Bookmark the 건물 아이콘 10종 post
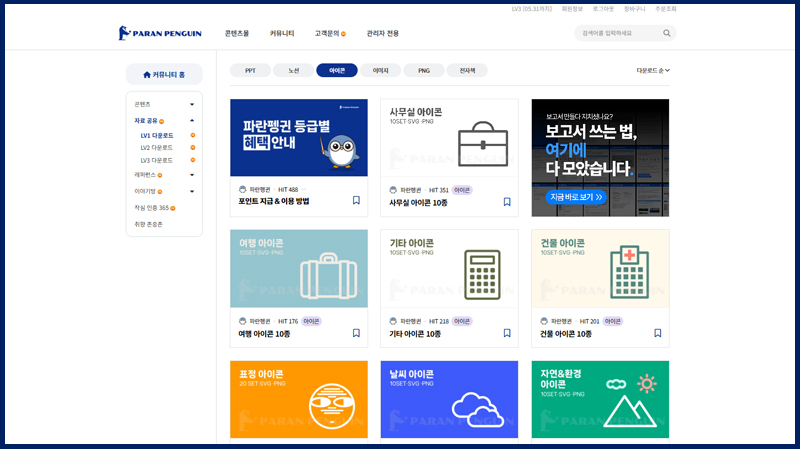 tap(658, 333)
